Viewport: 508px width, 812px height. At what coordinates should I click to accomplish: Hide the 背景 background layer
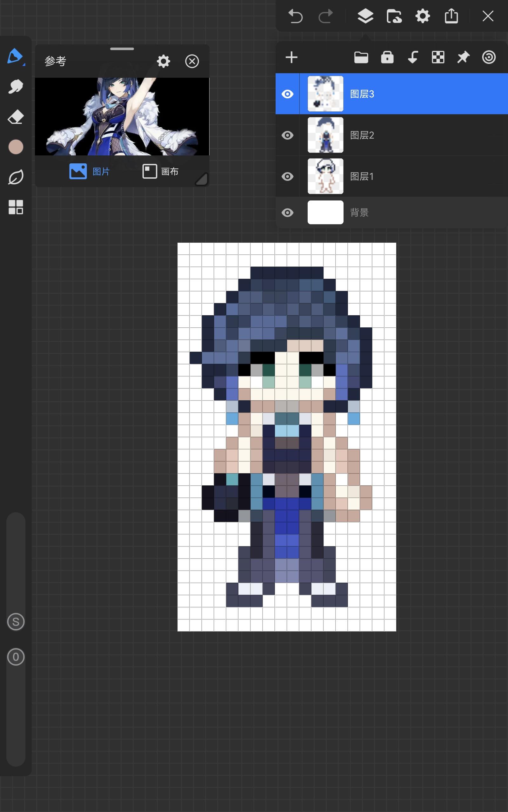tap(287, 213)
